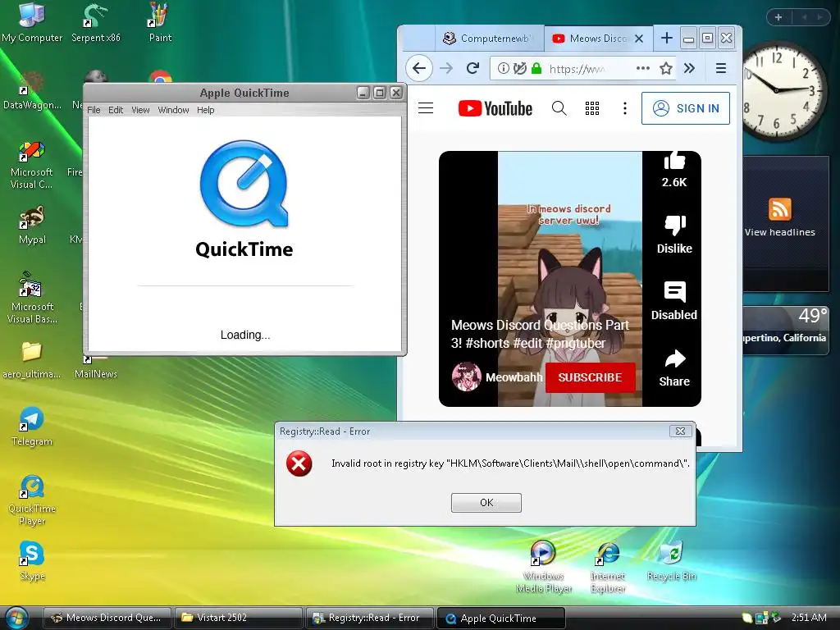Open the My Computer desktop icon
The image size is (840, 630).
pyautogui.click(x=32, y=22)
